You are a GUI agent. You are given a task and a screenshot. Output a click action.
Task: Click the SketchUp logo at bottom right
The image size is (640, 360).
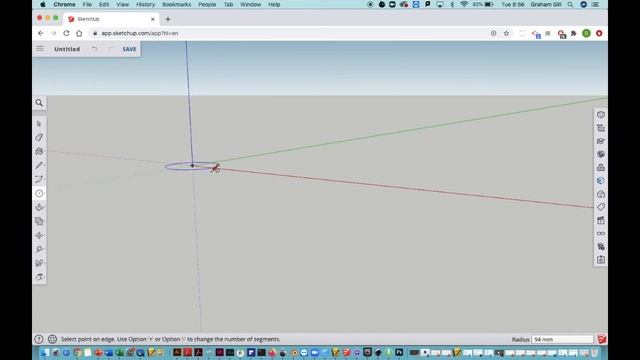(x=602, y=339)
